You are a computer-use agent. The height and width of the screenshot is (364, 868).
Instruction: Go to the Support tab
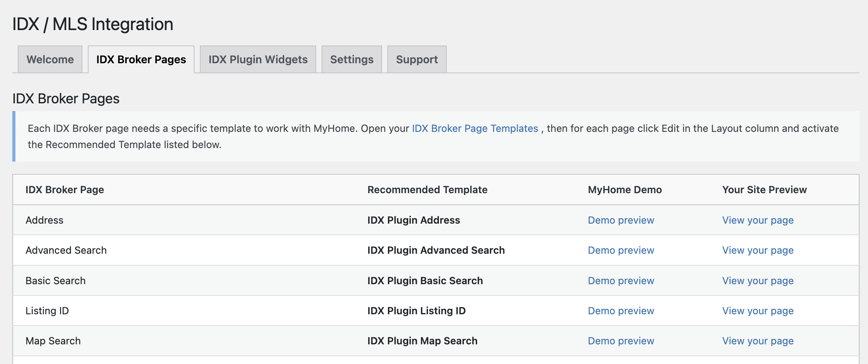tap(417, 59)
